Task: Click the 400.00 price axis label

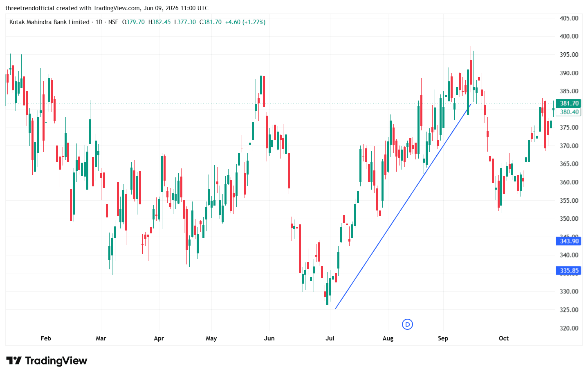Action: coord(569,36)
